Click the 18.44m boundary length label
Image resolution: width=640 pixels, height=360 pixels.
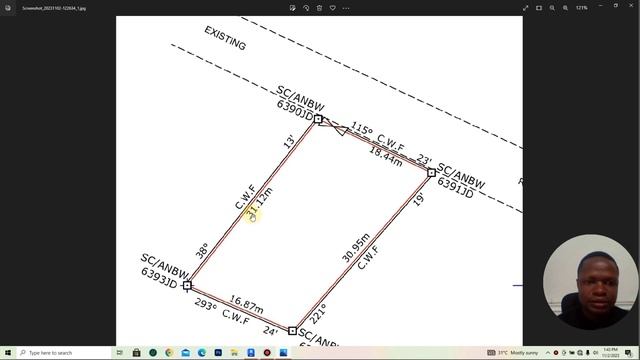point(386,157)
